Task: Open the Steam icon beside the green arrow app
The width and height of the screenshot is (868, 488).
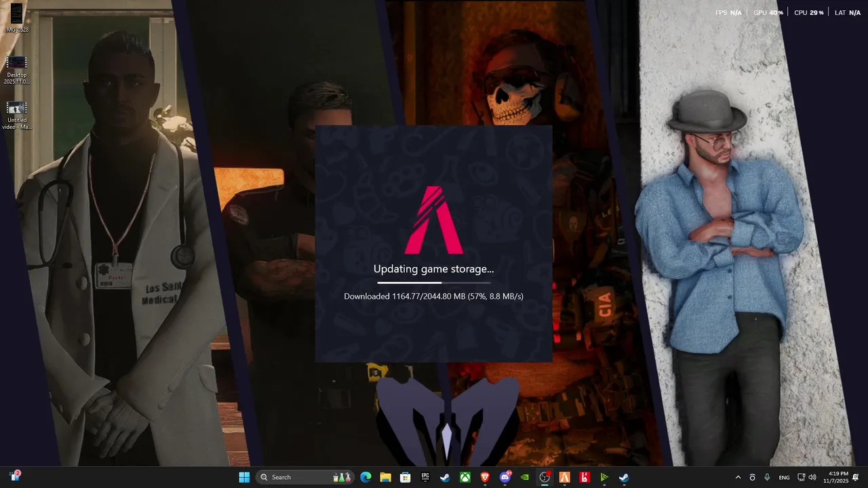Action: coord(624,477)
